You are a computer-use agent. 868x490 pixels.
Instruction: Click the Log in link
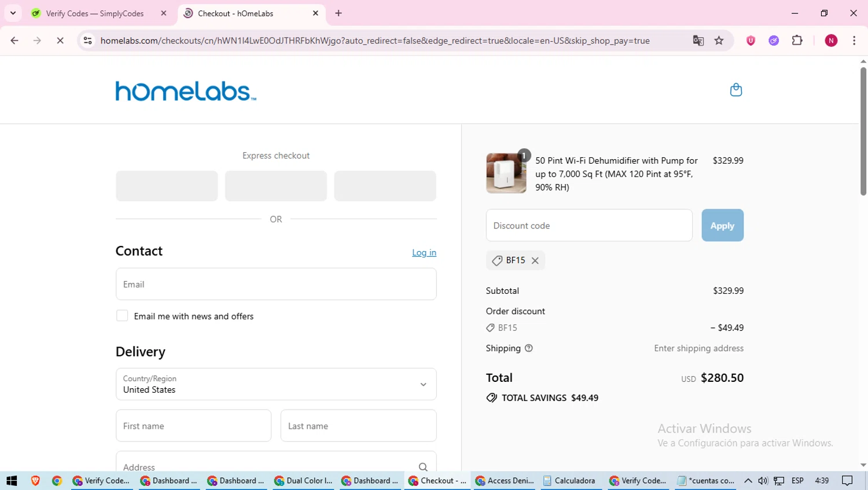point(424,253)
